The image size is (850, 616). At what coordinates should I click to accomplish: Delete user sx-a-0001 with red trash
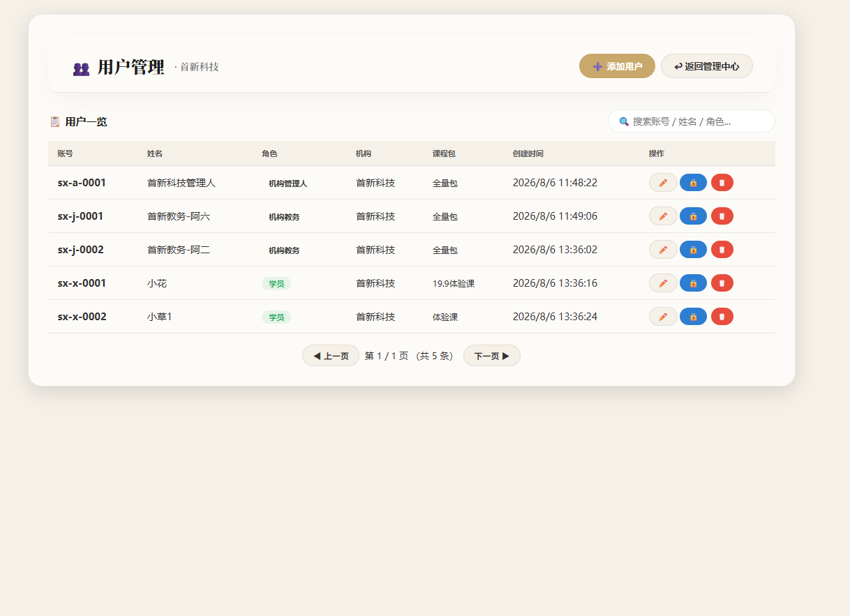click(x=722, y=183)
